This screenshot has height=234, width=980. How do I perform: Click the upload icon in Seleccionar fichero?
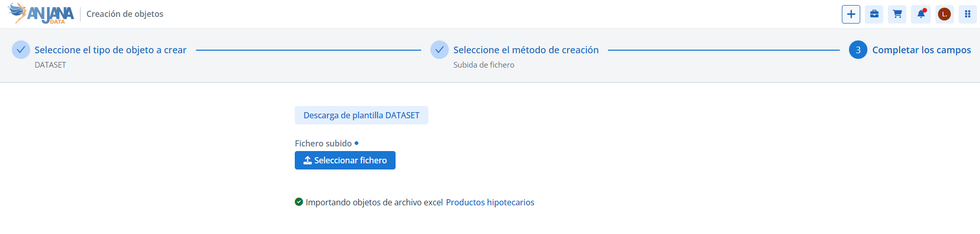[308, 160]
